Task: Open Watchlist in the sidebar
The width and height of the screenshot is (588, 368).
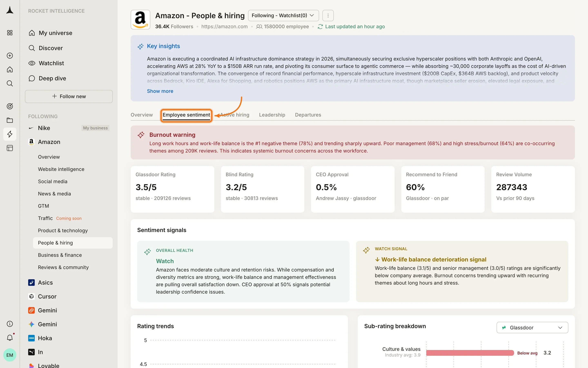Action: (69, 63)
